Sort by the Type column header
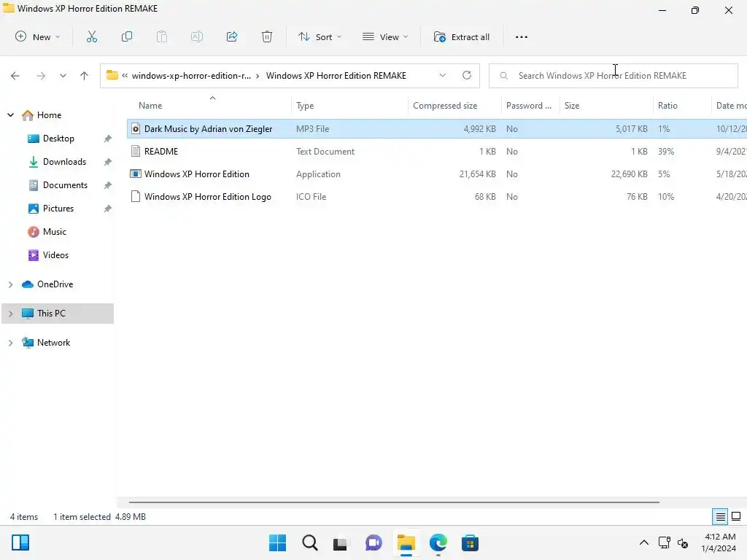 [x=349, y=106]
